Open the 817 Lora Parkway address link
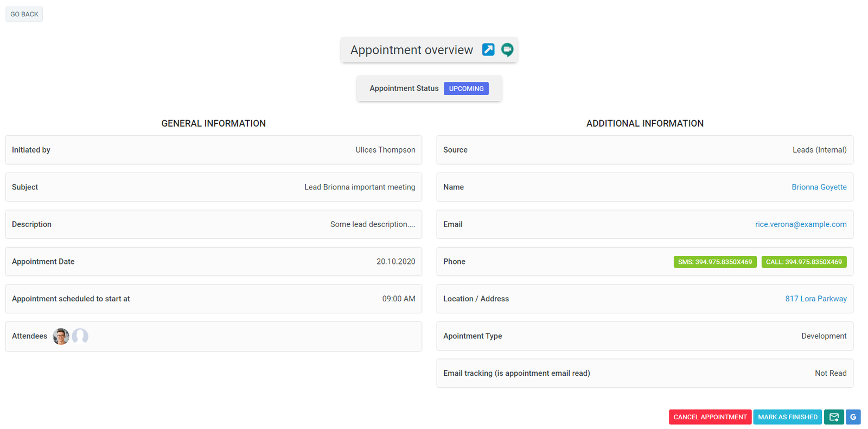Viewport: 868px width, 429px height. pos(815,299)
